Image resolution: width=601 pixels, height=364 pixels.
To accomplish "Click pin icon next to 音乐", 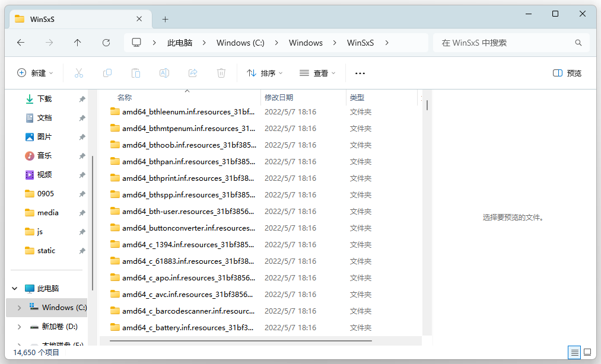I will point(82,156).
